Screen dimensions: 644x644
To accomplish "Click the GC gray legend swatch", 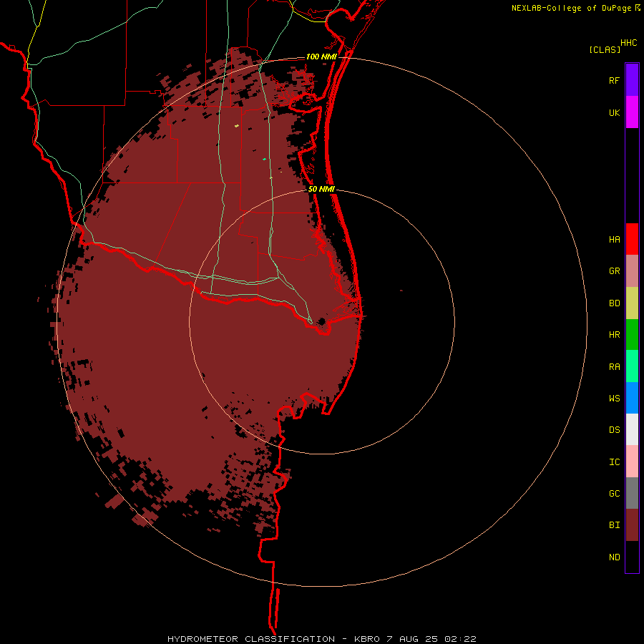I will coord(632,493).
